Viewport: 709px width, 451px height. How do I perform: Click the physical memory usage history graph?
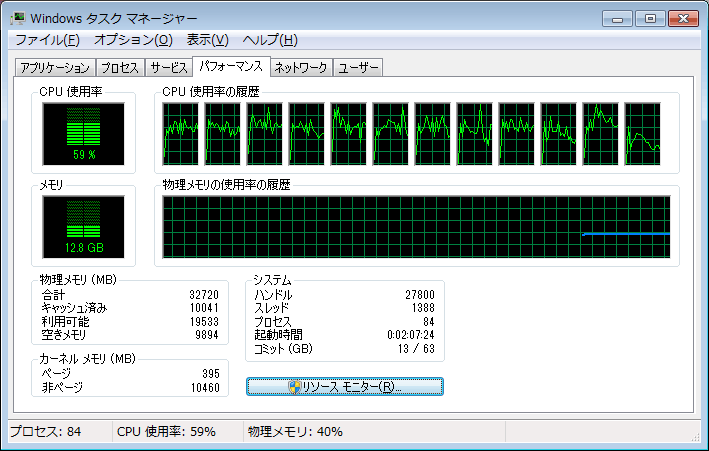pyautogui.click(x=416, y=227)
